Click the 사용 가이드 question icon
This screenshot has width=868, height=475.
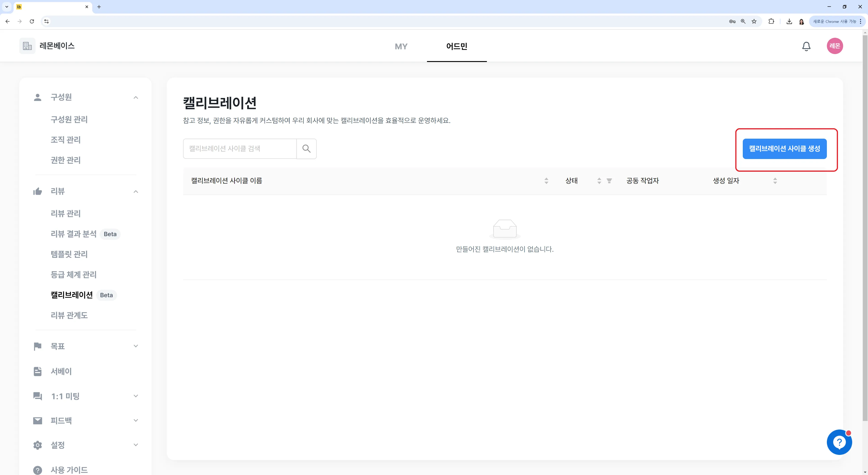tap(38, 470)
